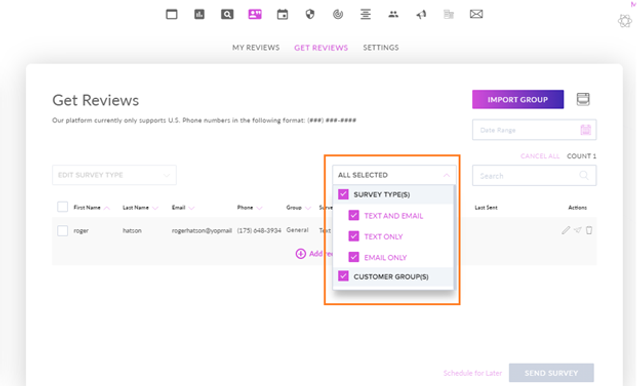
Task: Open the shield icon in top navigation
Action: [x=310, y=15]
